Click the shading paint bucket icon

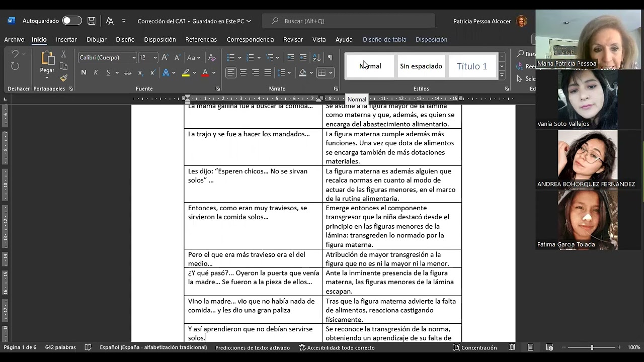[302, 73]
